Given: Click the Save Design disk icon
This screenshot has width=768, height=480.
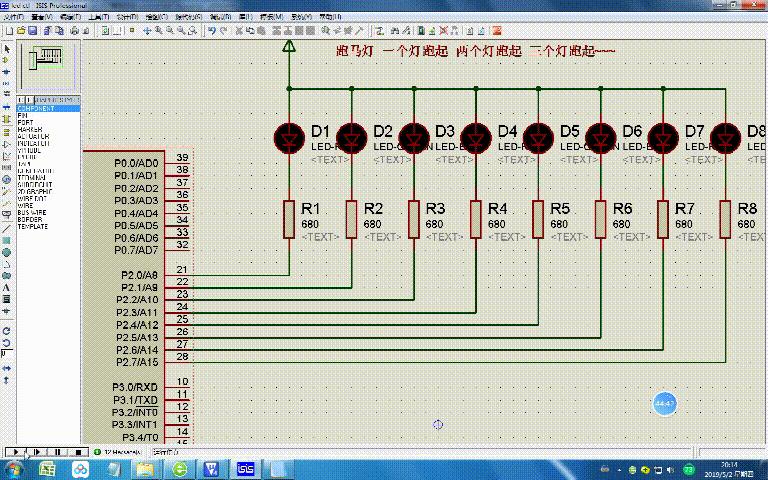Looking at the screenshot, I should click(32, 30).
